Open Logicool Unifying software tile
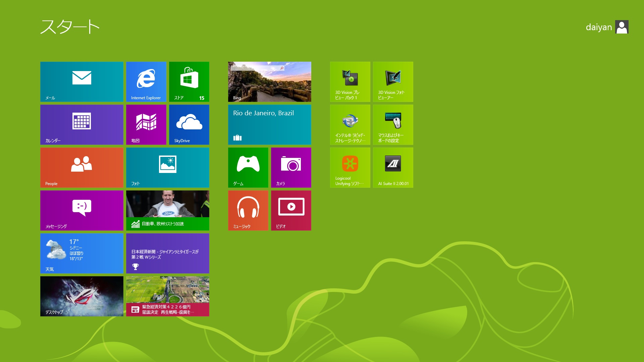The image size is (644, 362). (350, 167)
